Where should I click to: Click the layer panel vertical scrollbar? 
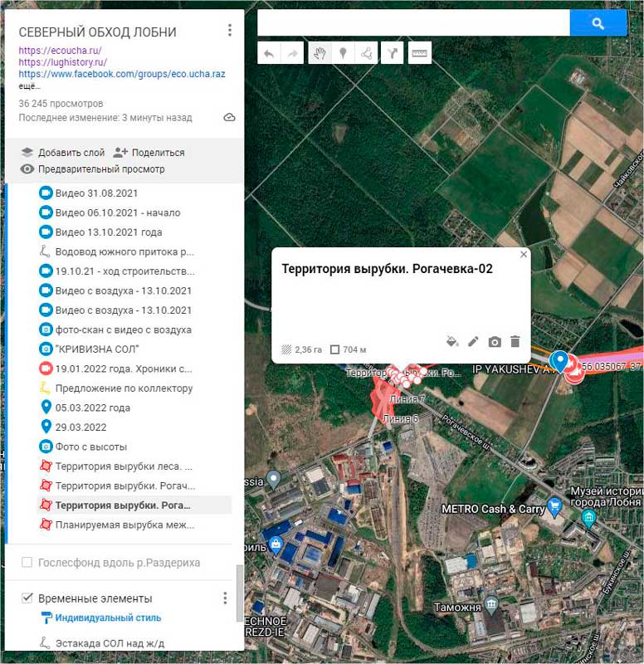point(239,593)
